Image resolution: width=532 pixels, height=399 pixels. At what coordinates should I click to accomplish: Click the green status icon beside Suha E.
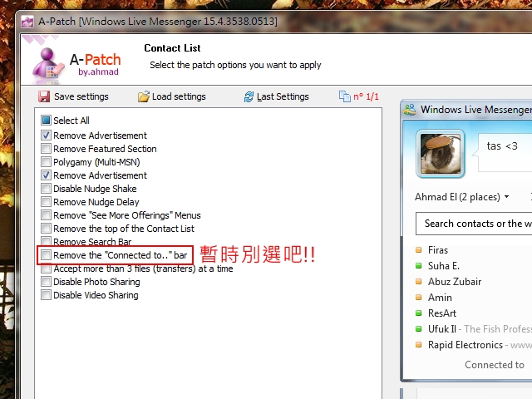pyautogui.click(x=419, y=266)
